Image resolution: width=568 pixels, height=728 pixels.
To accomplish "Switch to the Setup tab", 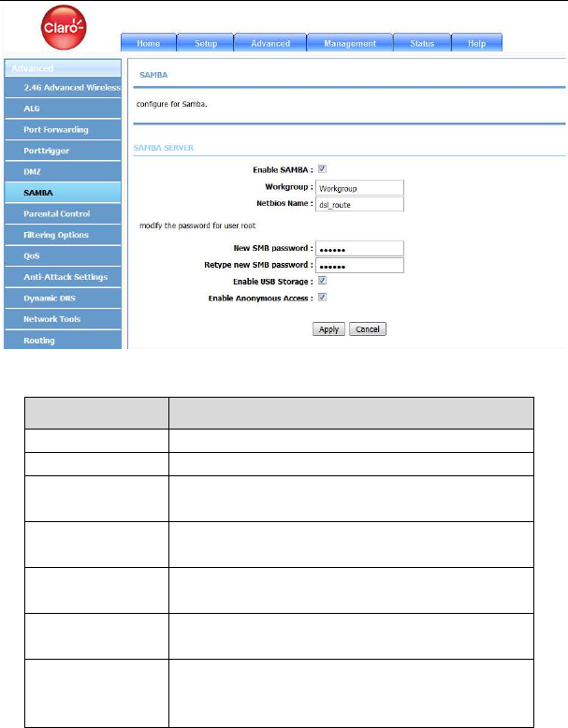I will (206, 43).
